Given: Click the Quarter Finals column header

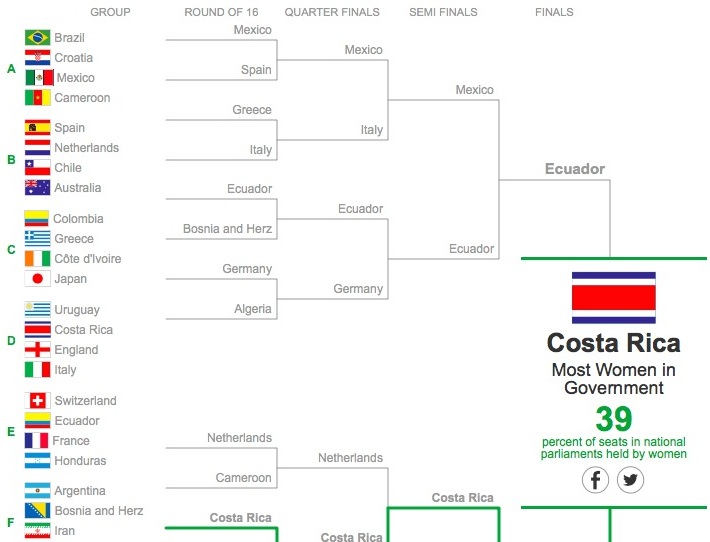Looking at the screenshot, I should coord(332,13).
